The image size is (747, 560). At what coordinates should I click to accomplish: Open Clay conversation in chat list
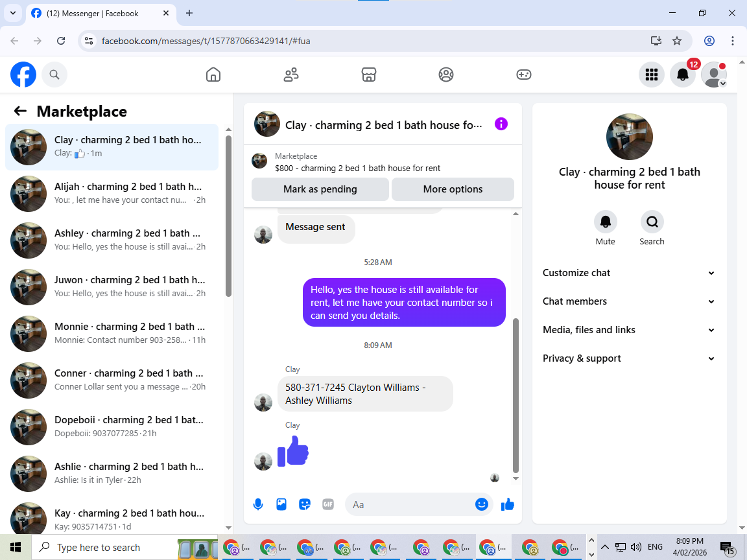[112, 146]
